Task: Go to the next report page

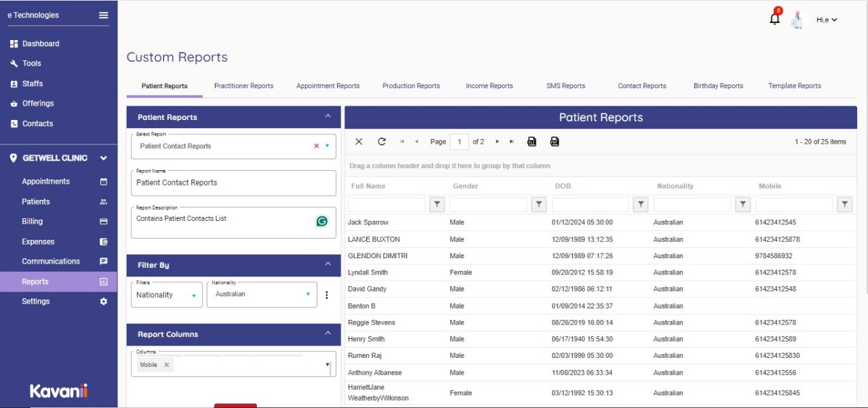Action: coord(497,142)
